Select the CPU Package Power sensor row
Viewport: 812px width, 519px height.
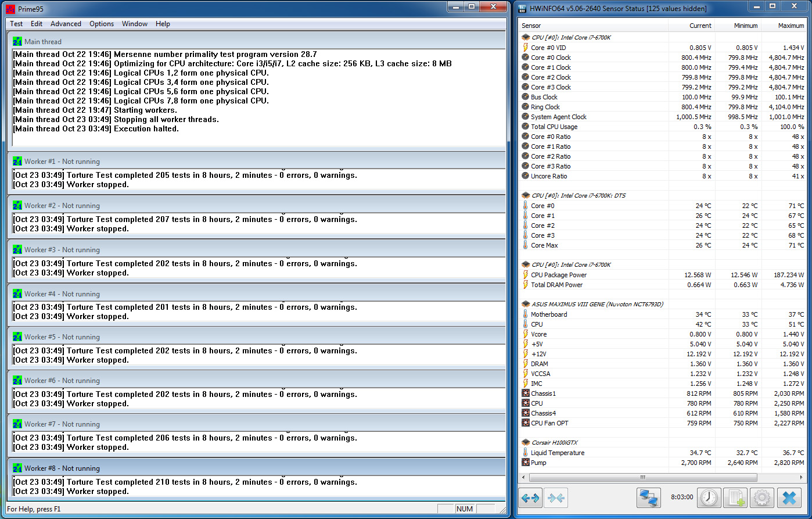click(663, 275)
